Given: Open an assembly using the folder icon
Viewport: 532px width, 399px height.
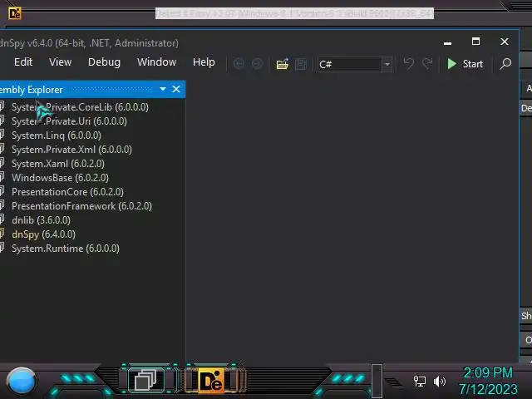Looking at the screenshot, I should [283, 64].
